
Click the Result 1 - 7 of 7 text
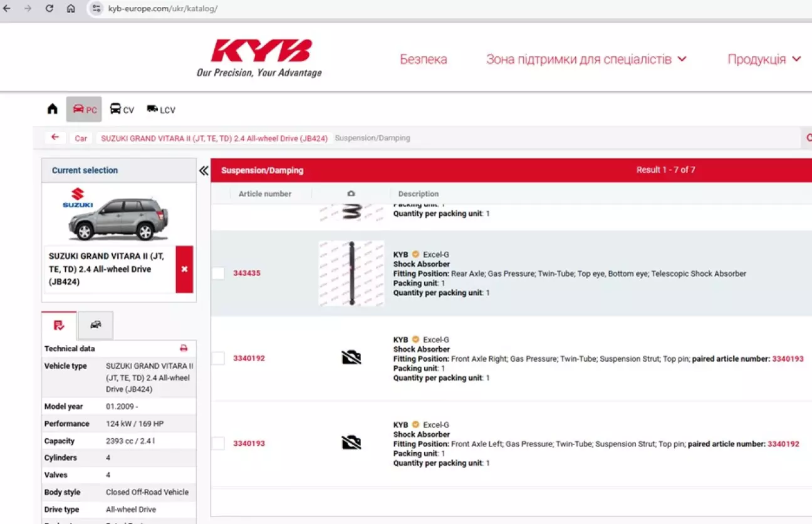click(666, 170)
